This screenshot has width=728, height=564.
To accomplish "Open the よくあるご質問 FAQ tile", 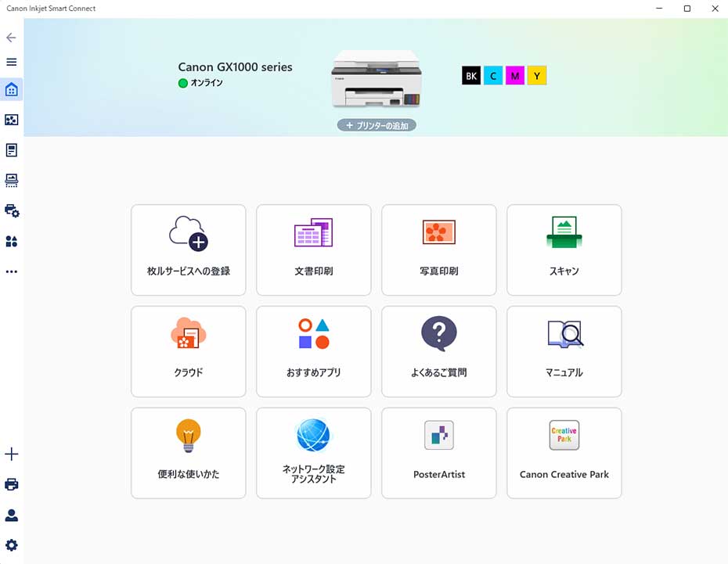I will (438, 351).
